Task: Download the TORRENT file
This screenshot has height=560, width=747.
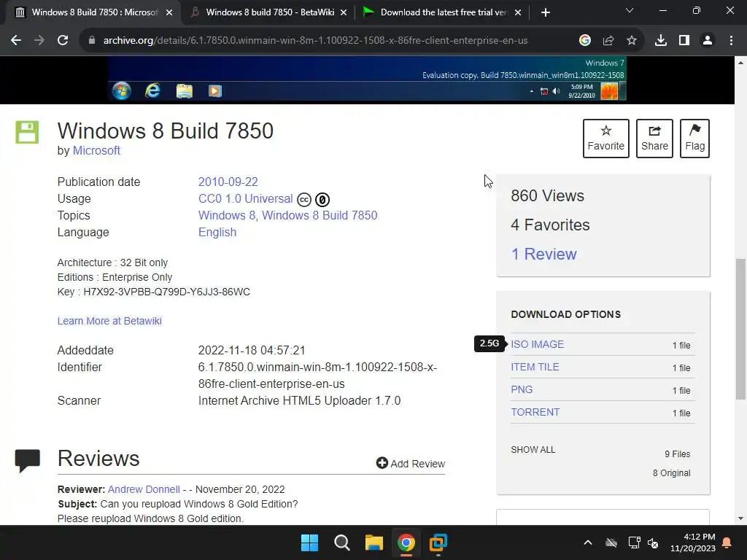Action: 535,413
